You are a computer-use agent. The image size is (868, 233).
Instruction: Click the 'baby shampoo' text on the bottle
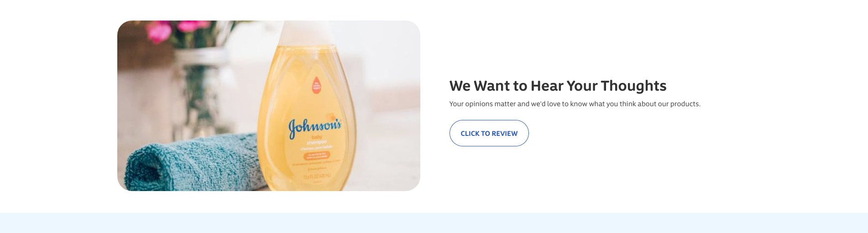(x=316, y=140)
